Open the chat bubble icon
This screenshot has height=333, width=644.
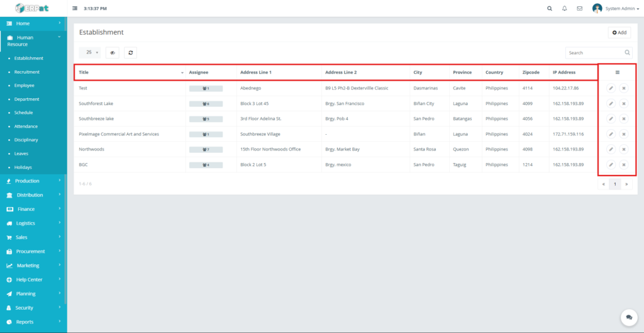(x=628, y=317)
